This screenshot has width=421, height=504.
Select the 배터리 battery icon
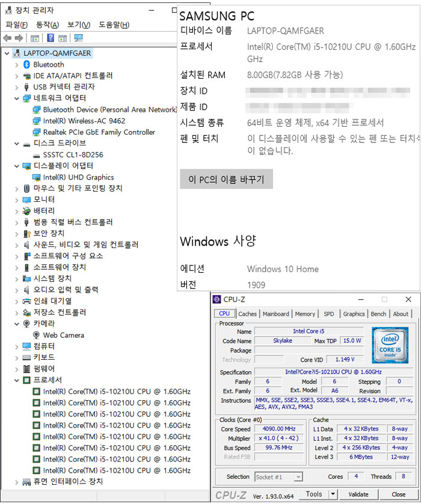tap(26, 211)
